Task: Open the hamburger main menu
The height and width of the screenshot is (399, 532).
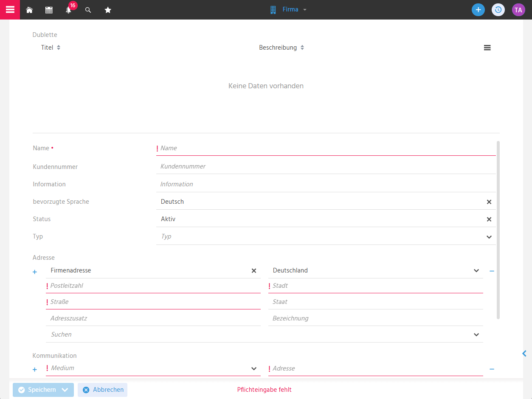Action: 10,10
